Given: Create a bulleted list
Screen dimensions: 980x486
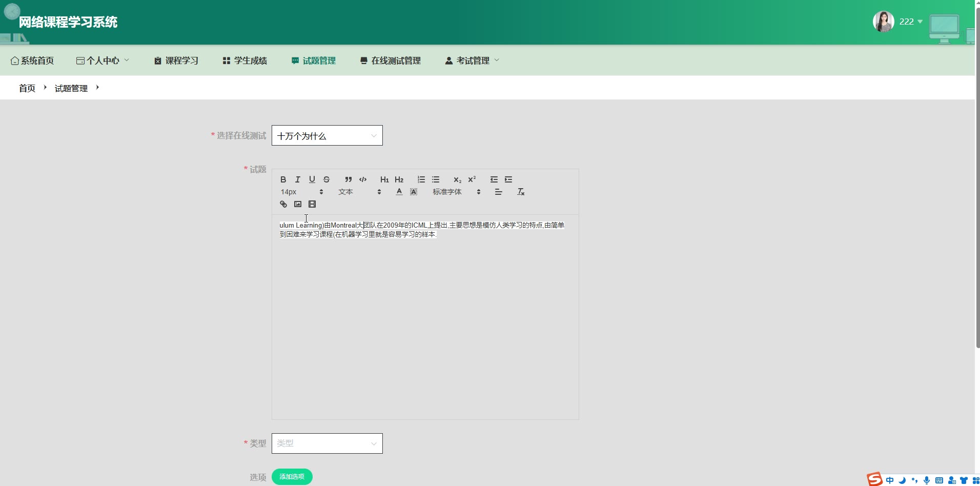Looking at the screenshot, I should (x=436, y=179).
